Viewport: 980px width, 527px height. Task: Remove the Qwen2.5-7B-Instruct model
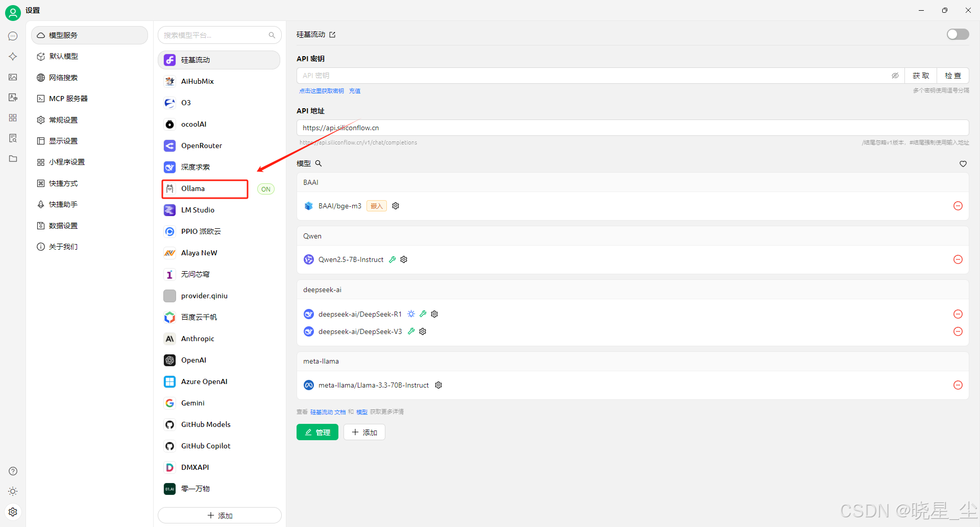[x=958, y=259]
